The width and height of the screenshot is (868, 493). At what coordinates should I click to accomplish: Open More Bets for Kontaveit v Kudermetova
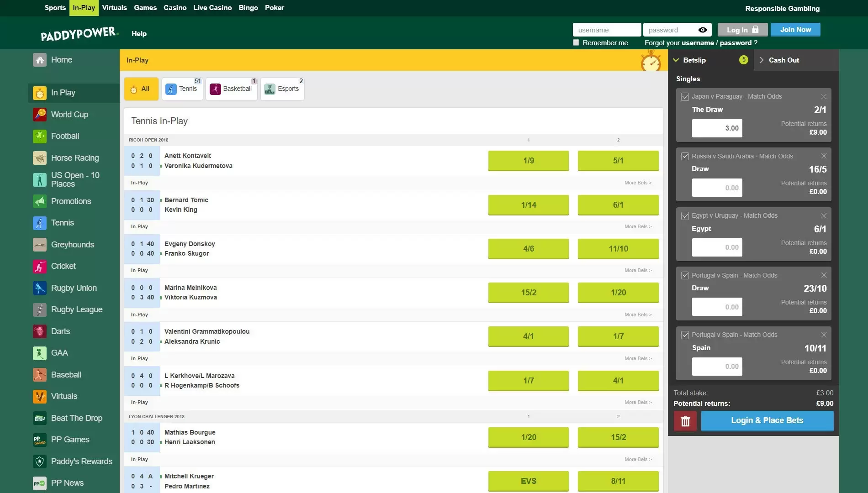pyautogui.click(x=638, y=183)
